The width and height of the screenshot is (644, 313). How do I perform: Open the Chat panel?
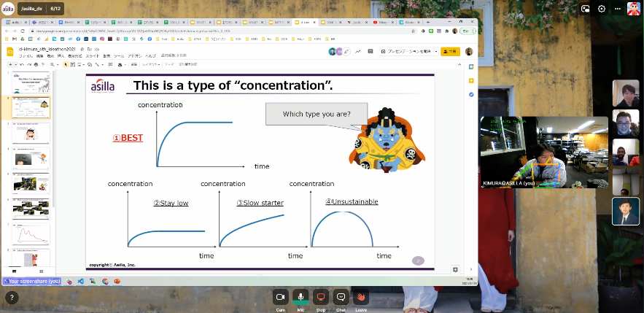pyautogui.click(x=341, y=297)
